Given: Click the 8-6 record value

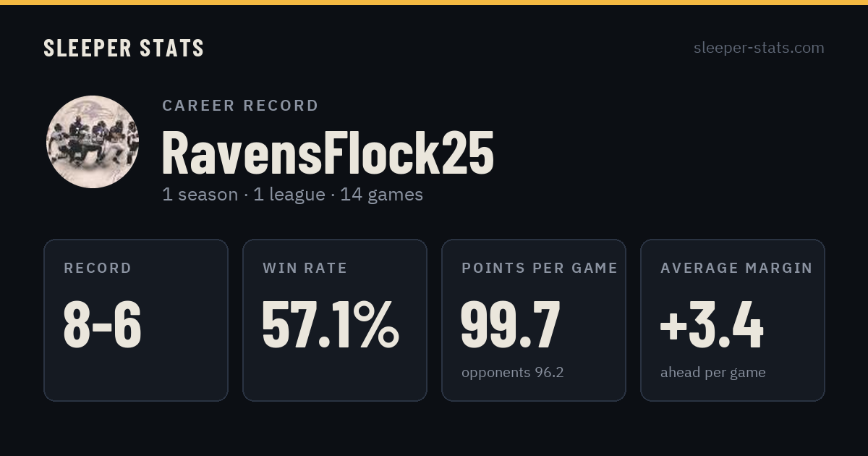Looking at the screenshot, I should [102, 325].
